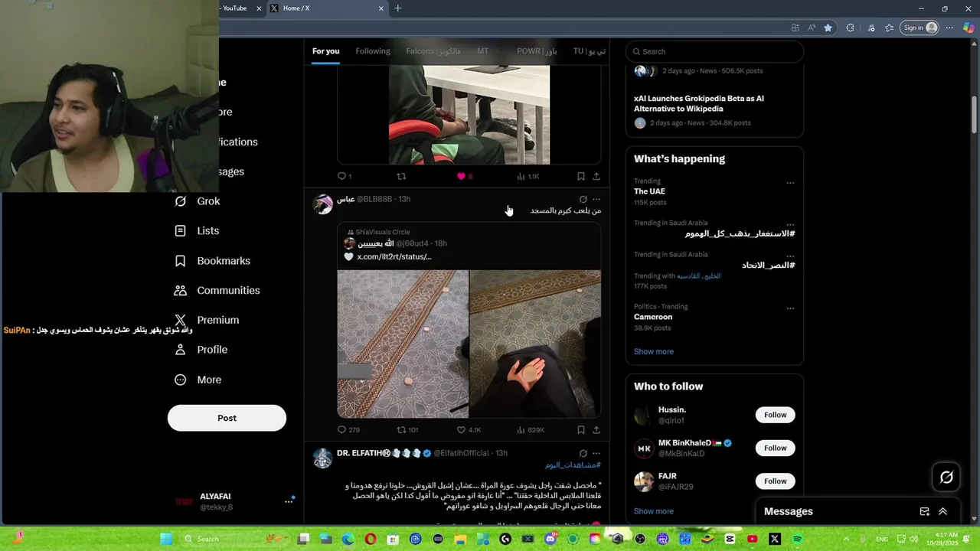Open more options for النصر_الاتحاد trend
This screenshot has width=980, height=551.
tap(790, 256)
